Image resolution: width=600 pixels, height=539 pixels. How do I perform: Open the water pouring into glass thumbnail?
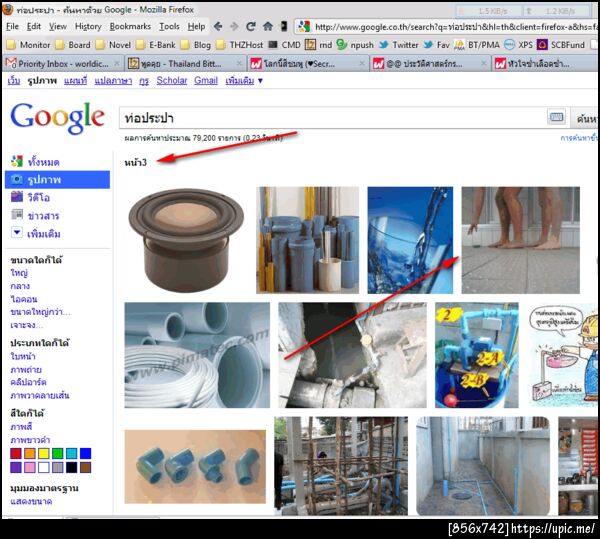pos(410,240)
